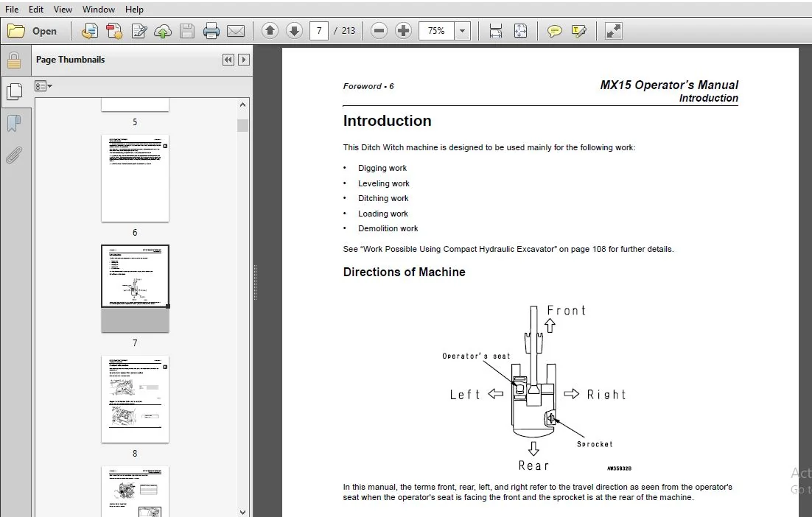
Task: Zoom out with the minus button
Action: [x=379, y=31]
